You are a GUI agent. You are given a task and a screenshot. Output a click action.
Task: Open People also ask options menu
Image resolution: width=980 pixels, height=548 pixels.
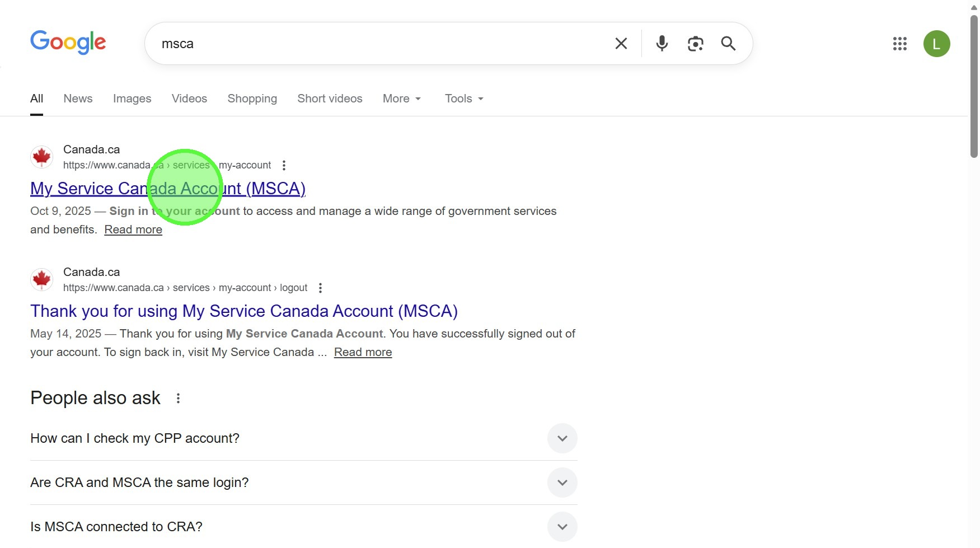click(178, 398)
